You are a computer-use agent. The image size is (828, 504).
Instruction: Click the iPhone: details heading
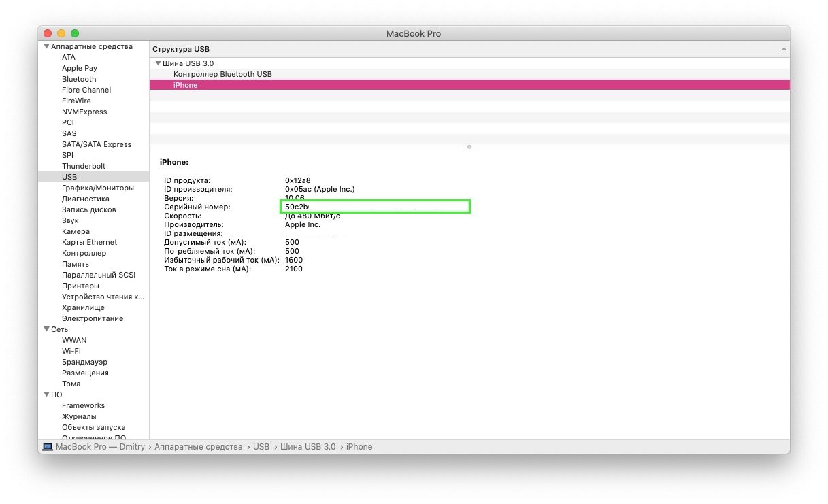pos(173,163)
